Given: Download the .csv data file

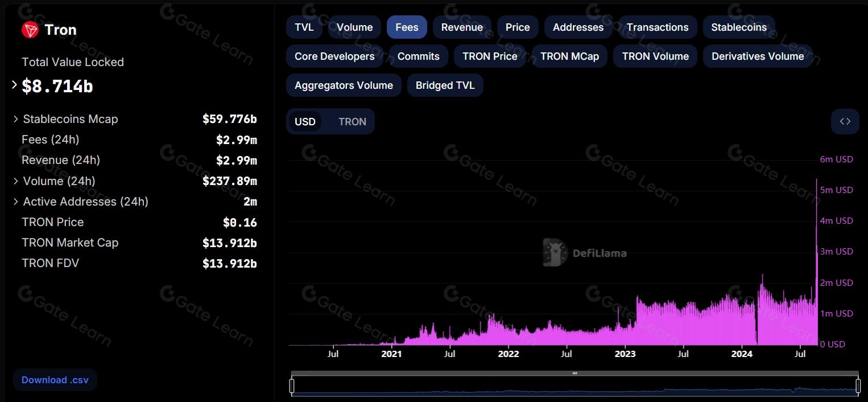Looking at the screenshot, I should pyautogui.click(x=55, y=380).
